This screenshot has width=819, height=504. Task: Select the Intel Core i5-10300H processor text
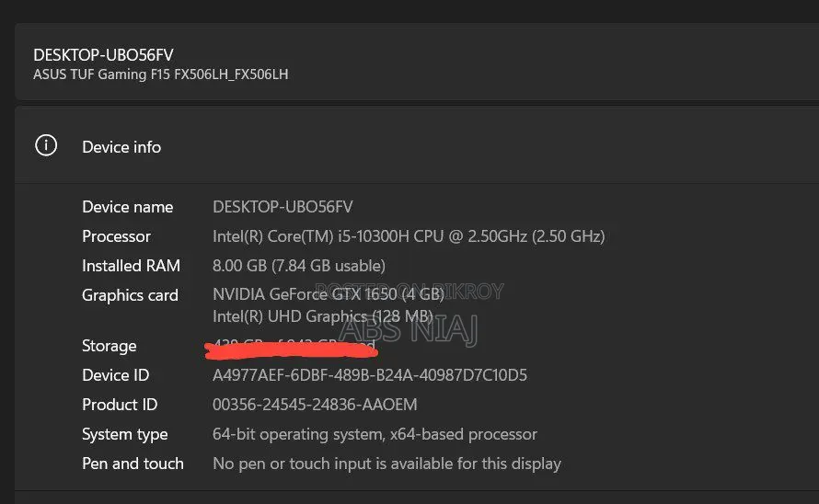tap(409, 236)
